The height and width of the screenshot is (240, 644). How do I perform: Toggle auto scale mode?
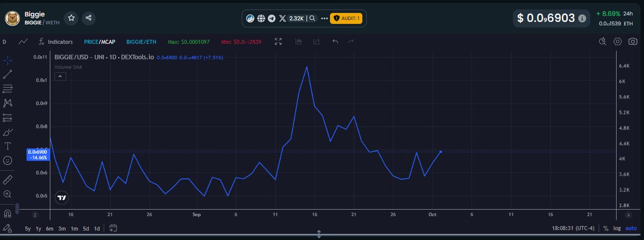coord(631,229)
